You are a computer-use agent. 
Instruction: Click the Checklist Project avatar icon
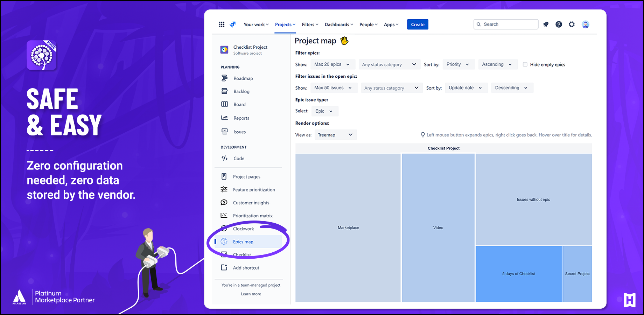pyautogui.click(x=224, y=50)
